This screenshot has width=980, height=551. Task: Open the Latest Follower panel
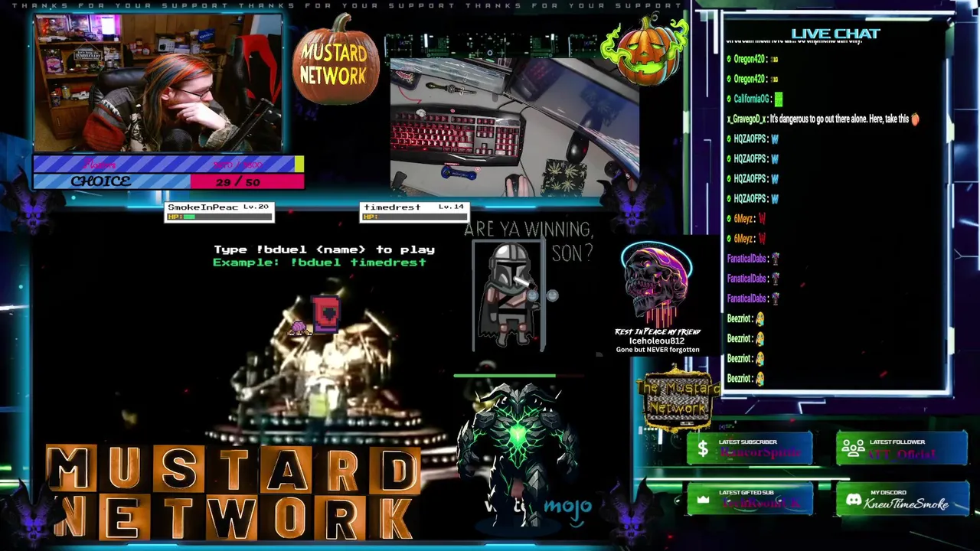coord(901,448)
